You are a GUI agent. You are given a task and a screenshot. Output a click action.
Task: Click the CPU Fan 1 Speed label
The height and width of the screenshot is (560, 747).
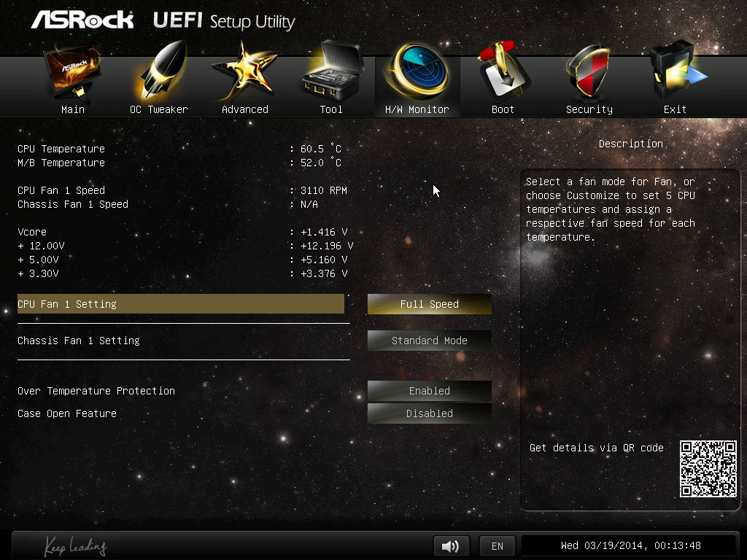click(x=61, y=190)
